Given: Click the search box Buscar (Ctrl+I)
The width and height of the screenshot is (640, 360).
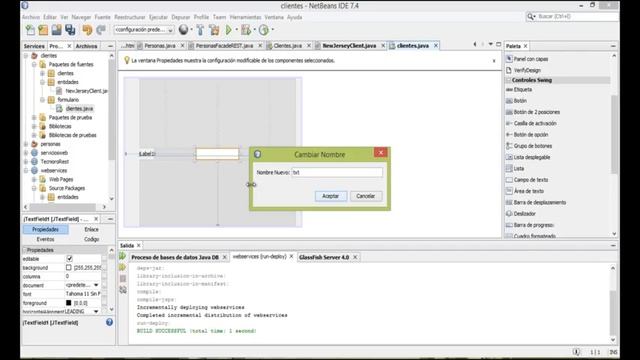Looking at the screenshot, I should 572,16.
